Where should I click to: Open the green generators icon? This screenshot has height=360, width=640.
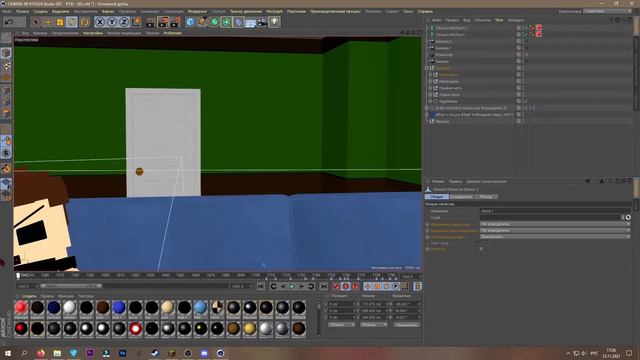(x=215, y=22)
